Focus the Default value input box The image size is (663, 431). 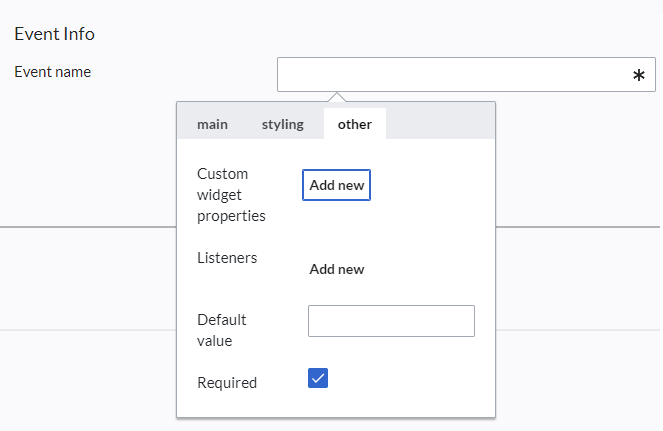click(392, 321)
